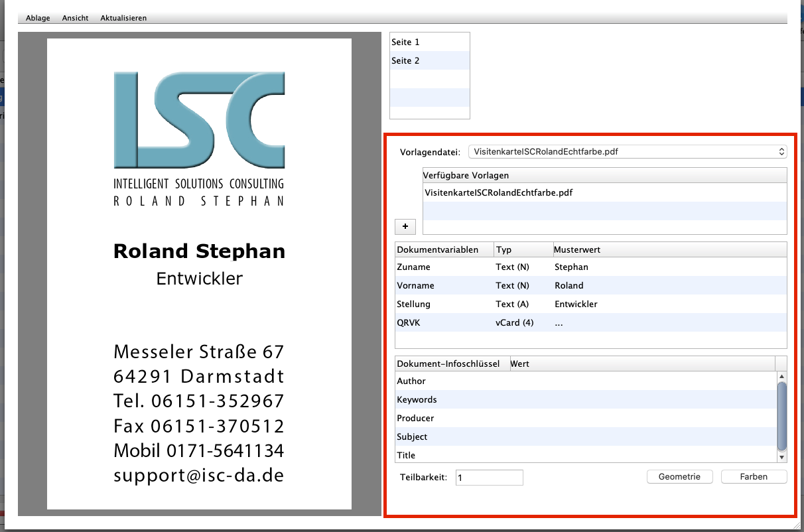This screenshot has height=532, width=804.
Task: Select the Stellung variable row
Action: click(x=590, y=304)
